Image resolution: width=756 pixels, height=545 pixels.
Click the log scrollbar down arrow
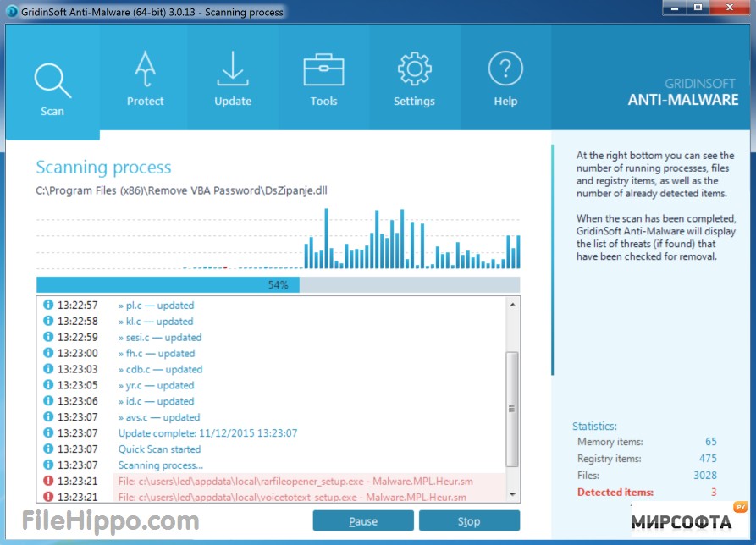512,495
